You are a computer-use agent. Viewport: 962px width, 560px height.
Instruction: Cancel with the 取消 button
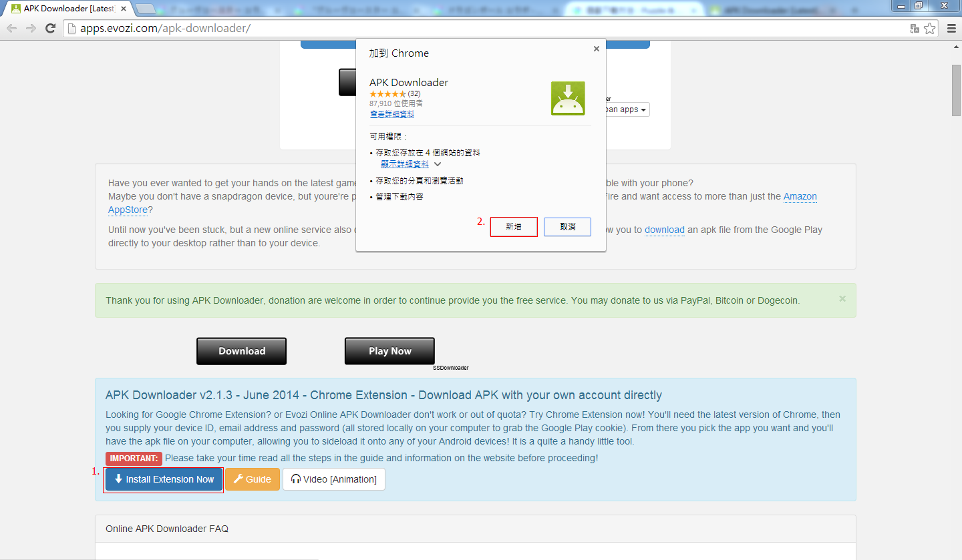click(568, 227)
